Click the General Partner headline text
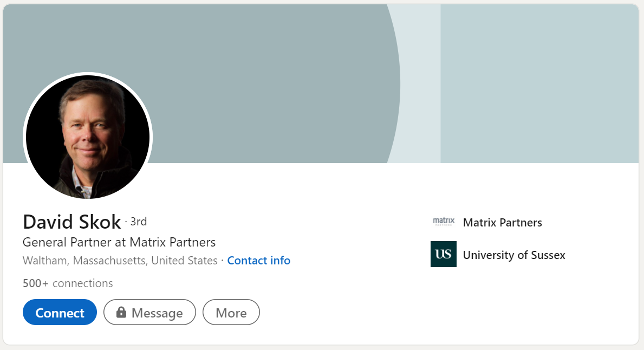This screenshot has width=644, height=350. pos(119,242)
